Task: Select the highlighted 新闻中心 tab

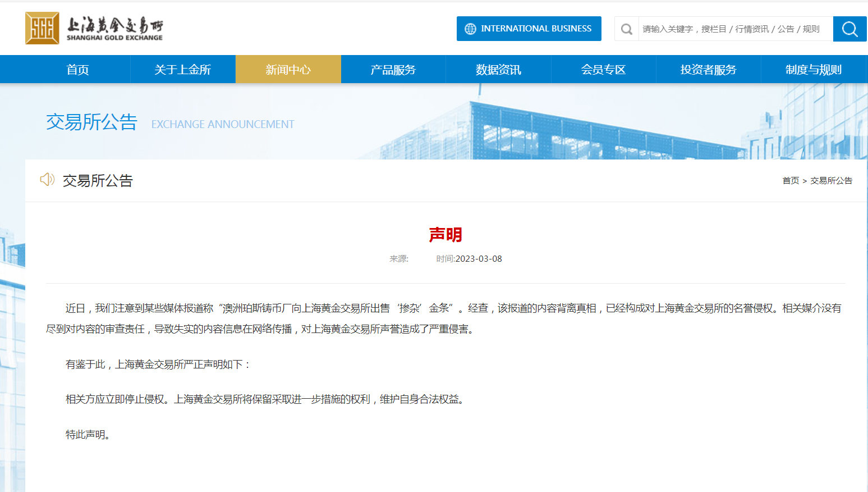Action: [x=288, y=70]
